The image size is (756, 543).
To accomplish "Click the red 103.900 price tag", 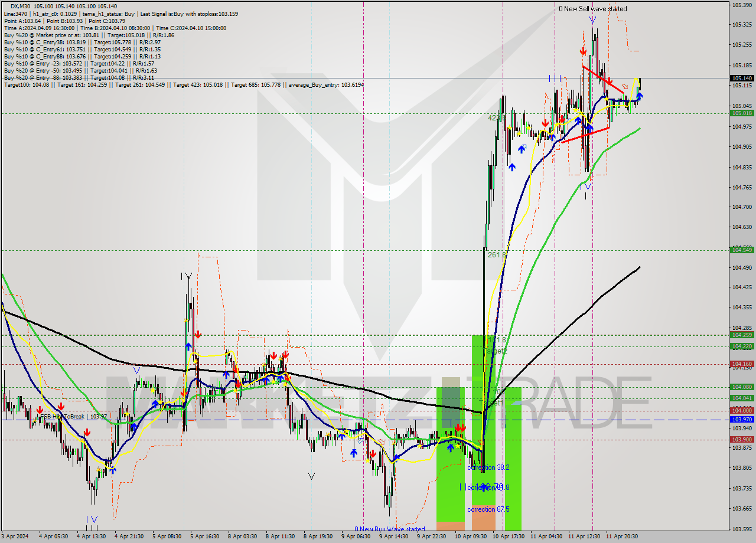I will [x=742, y=440].
